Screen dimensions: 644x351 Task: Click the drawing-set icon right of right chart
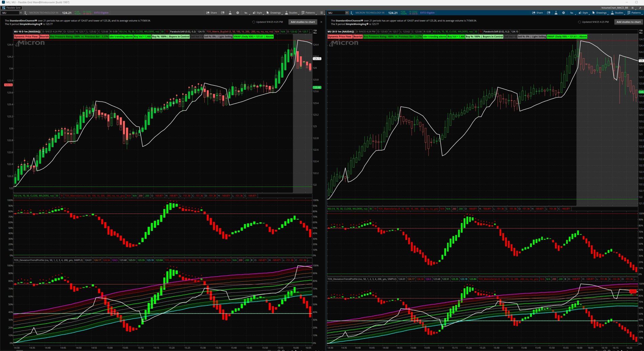point(641,31)
